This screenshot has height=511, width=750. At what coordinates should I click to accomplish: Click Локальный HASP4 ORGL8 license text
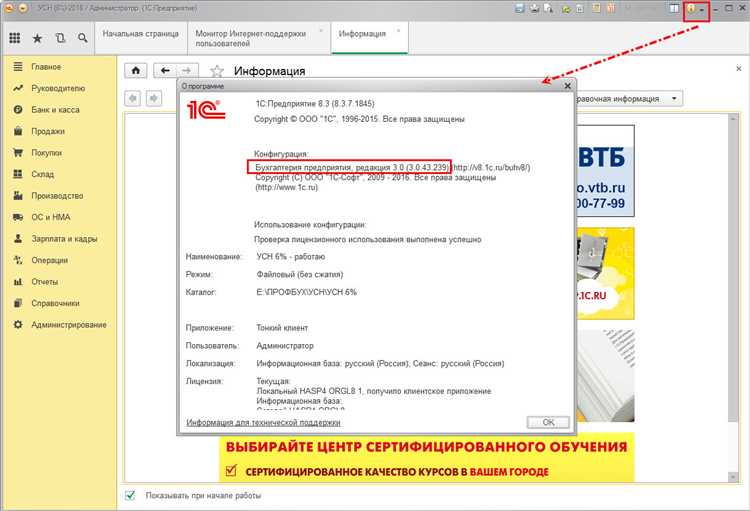[x=374, y=391]
